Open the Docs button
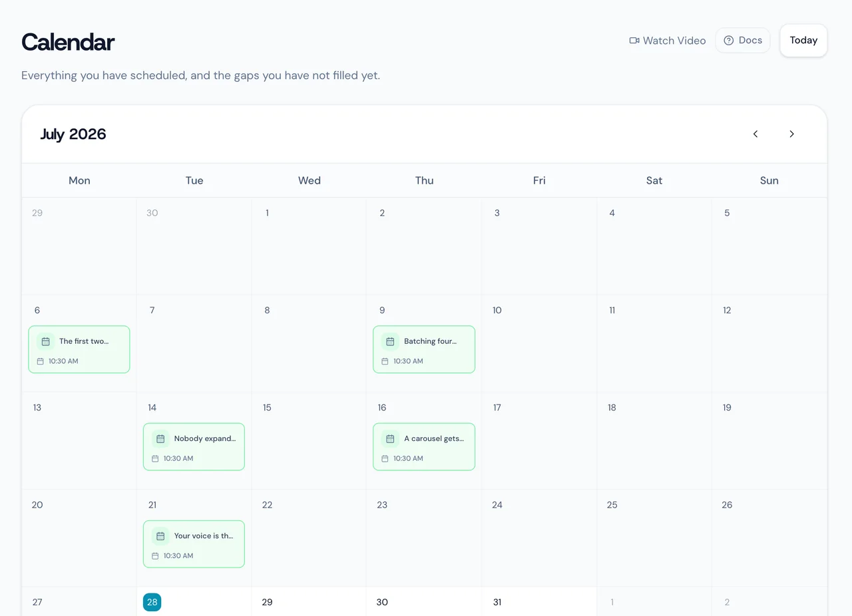This screenshot has height=616, width=852. point(743,41)
